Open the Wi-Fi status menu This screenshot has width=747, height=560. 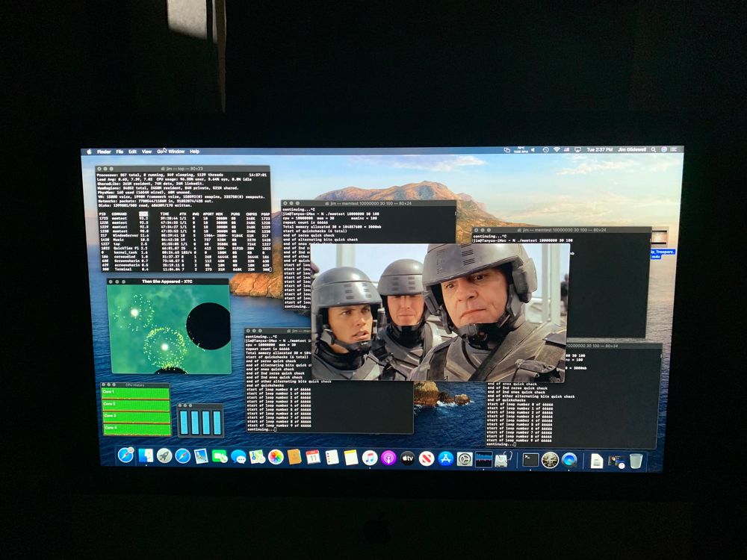pos(556,149)
